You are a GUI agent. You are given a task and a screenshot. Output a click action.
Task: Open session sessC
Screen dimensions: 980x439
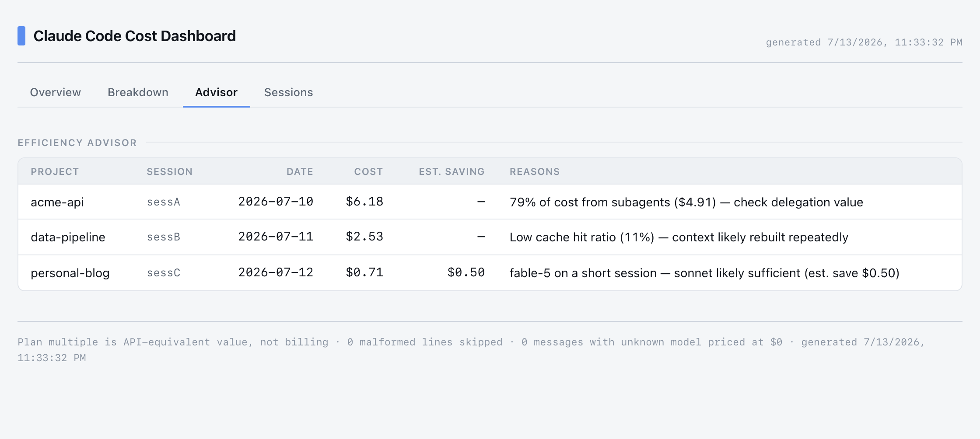(x=163, y=273)
